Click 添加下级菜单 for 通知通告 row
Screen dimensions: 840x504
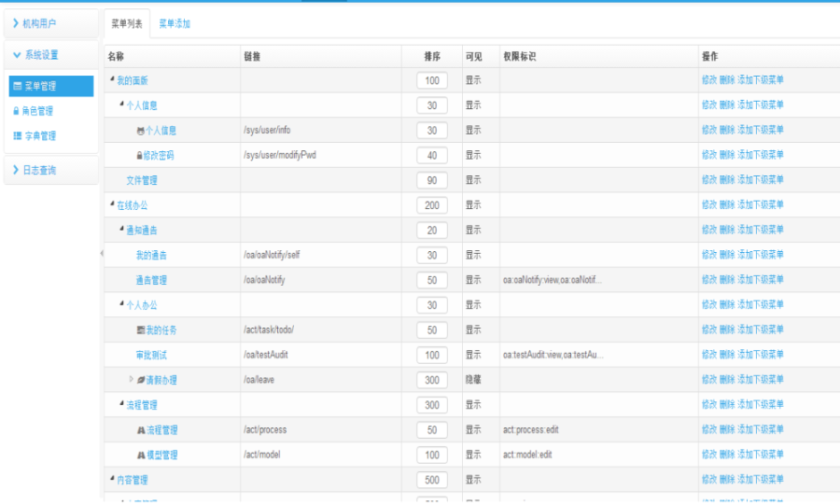coord(761,230)
